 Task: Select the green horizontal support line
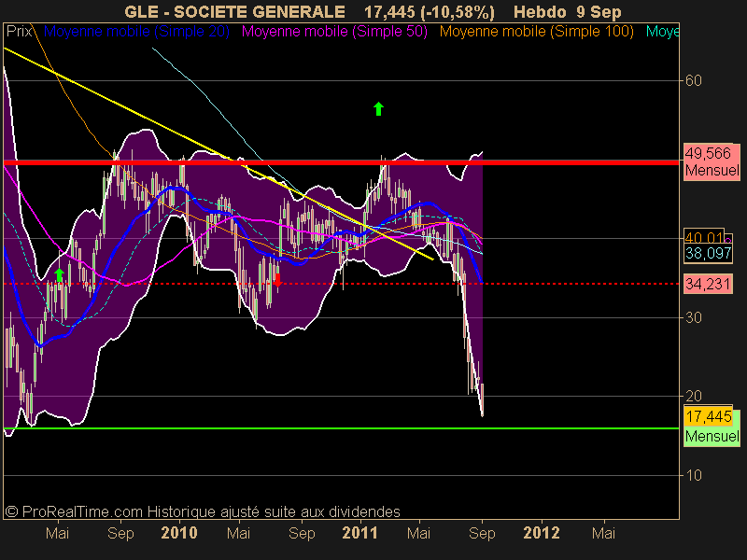coord(341,428)
